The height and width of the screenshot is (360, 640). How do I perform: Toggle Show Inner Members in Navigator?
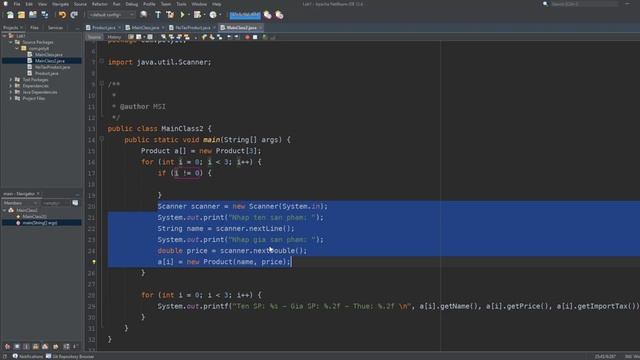click(45, 347)
